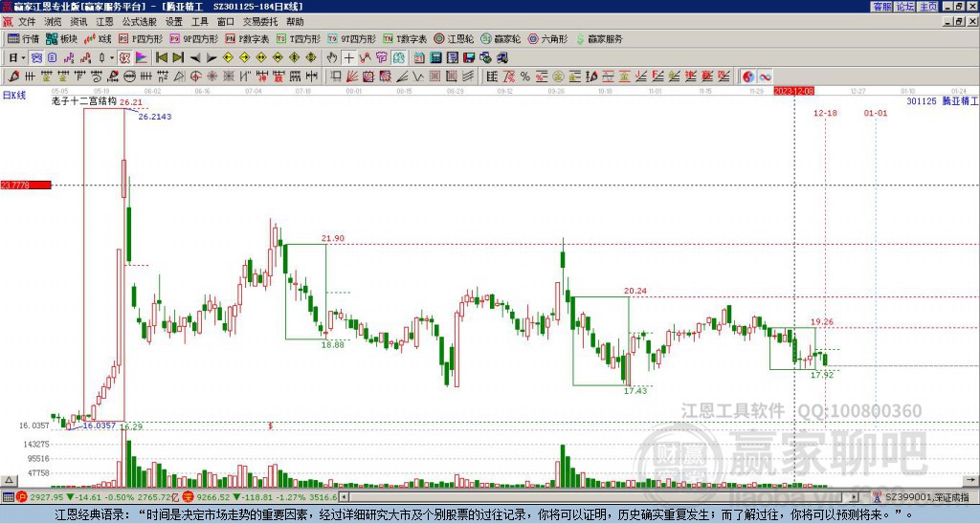Jump to first bar with green arrow
The width and height of the screenshot is (980, 524).
click(161, 58)
